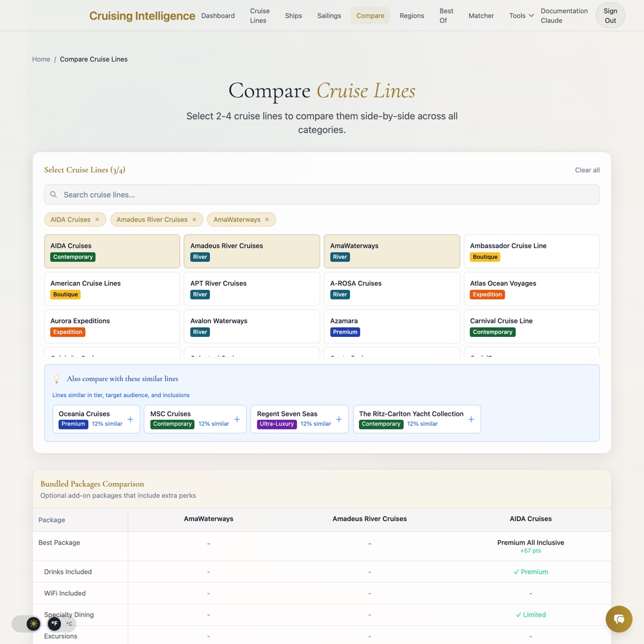The width and height of the screenshot is (644, 644).
Task: Remove the AIDA Cruises chip
Action: click(x=97, y=219)
